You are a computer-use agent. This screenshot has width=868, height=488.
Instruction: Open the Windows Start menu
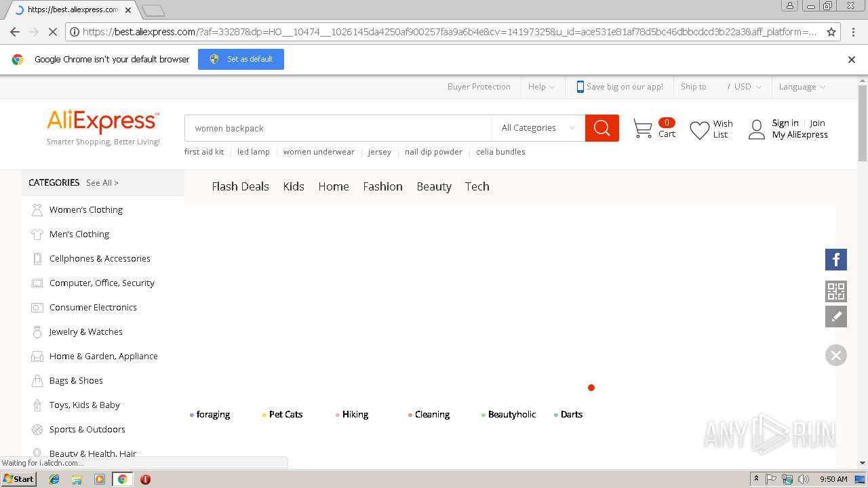19,479
